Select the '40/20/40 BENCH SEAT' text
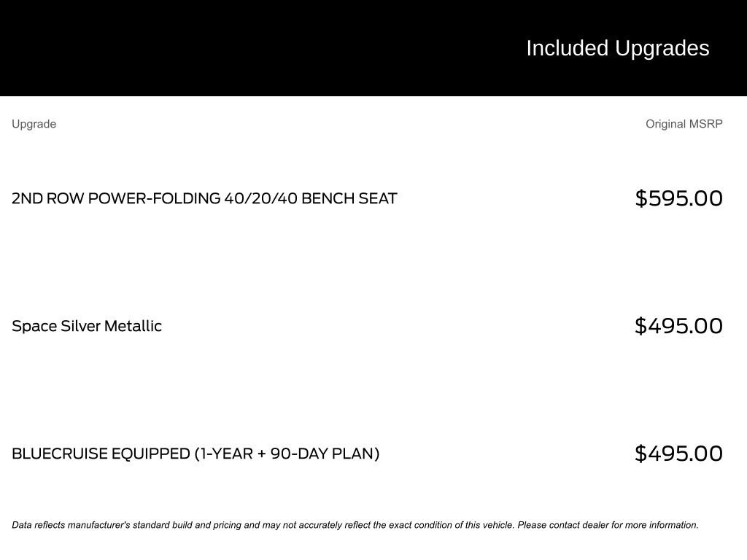The width and height of the screenshot is (747, 560). [311, 198]
